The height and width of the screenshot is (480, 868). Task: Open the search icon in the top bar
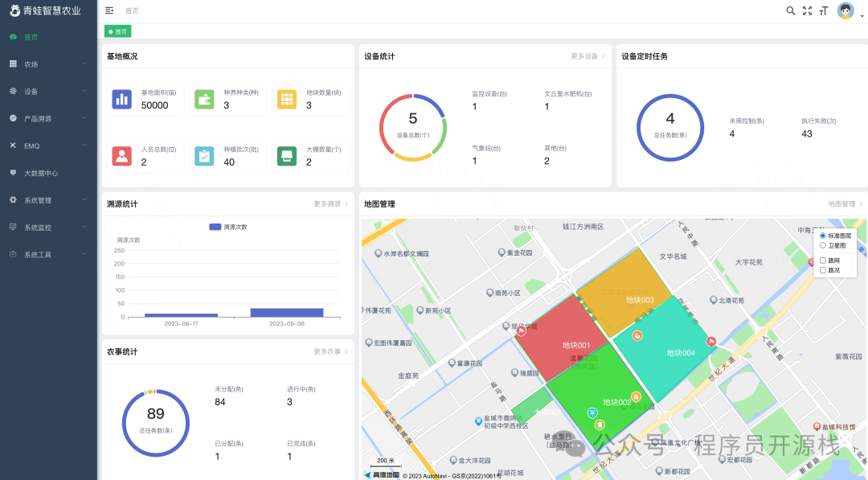tap(791, 10)
